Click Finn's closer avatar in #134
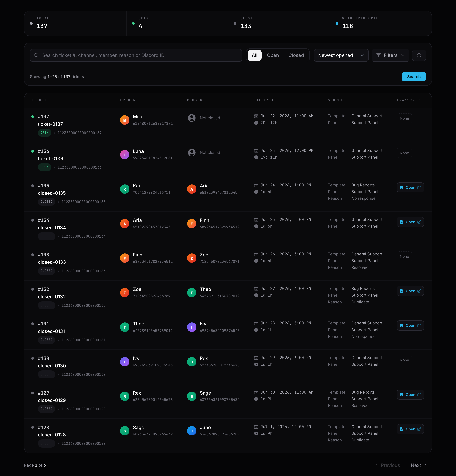This screenshot has width=456, height=476. point(192,223)
